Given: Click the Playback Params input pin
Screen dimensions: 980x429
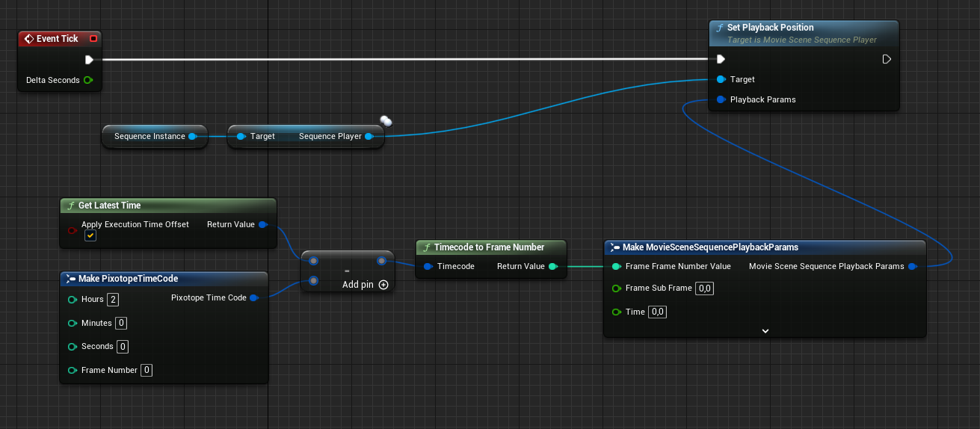Looking at the screenshot, I should pyautogui.click(x=721, y=99).
